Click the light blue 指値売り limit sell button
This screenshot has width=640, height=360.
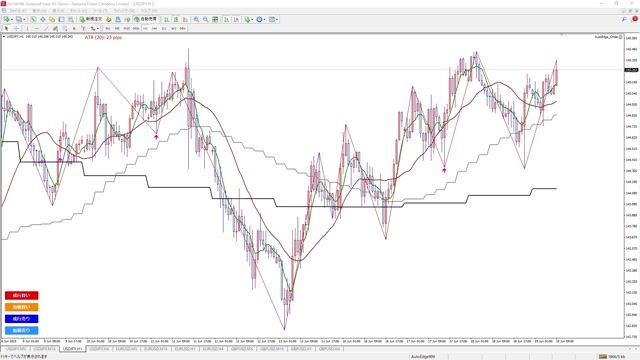coord(21,330)
